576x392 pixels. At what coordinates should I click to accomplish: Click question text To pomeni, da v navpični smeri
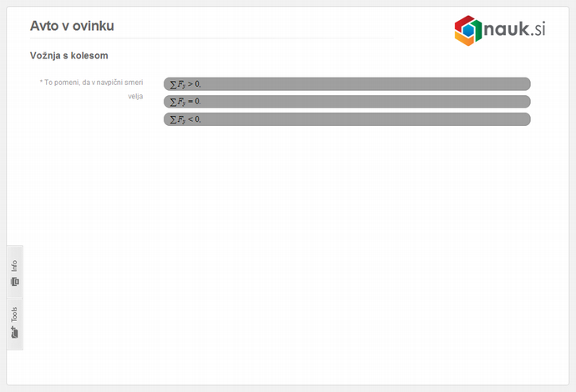tap(93, 83)
